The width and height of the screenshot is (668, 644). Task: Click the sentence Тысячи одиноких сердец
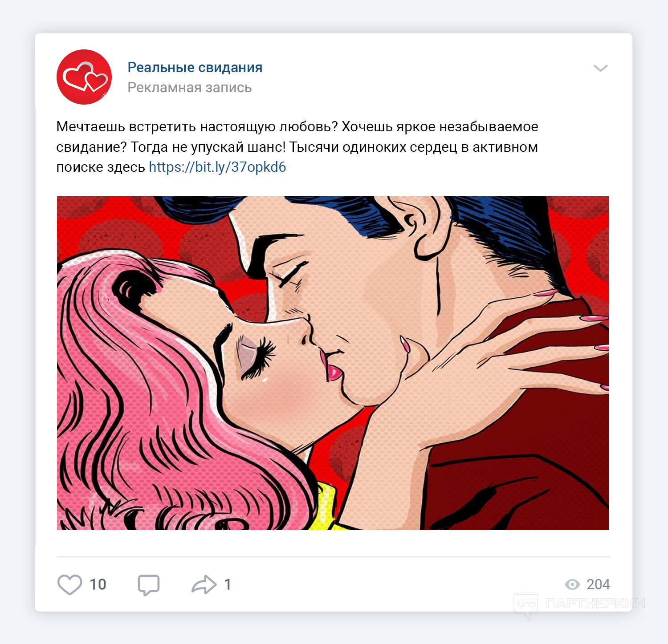point(373,147)
